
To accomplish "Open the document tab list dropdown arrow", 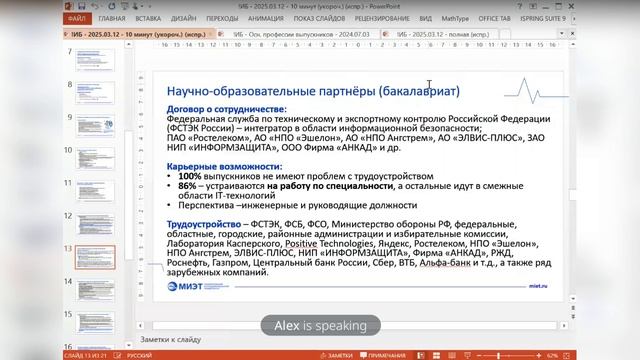I will [562, 33].
